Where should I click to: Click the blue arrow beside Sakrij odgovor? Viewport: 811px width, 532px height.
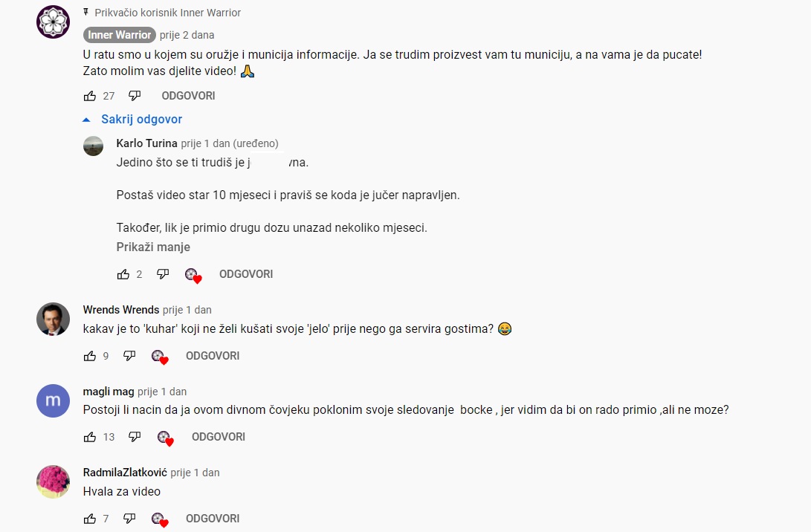tap(86, 120)
